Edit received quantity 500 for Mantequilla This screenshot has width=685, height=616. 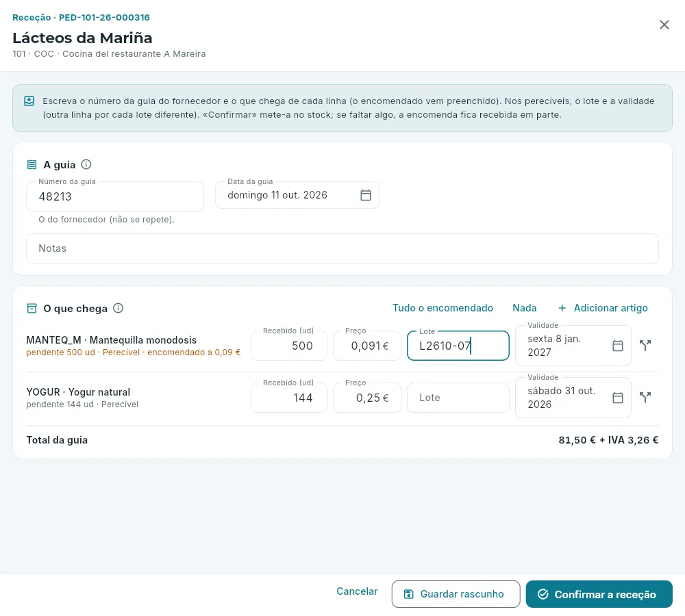point(289,346)
